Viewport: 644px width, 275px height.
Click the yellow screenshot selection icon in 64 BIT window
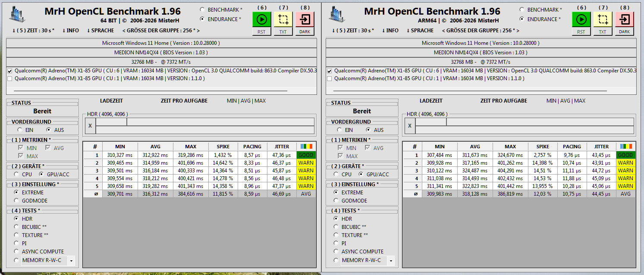pyautogui.click(x=283, y=19)
